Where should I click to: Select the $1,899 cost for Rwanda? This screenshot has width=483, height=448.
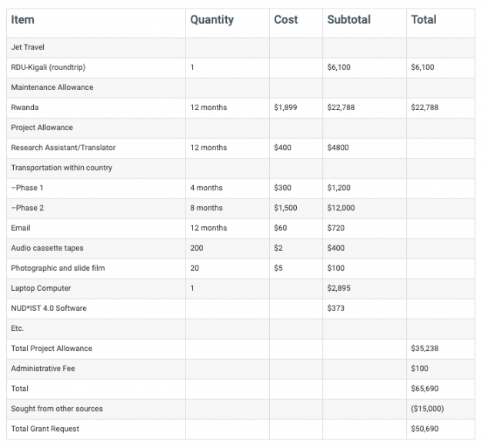tap(286, 108)
